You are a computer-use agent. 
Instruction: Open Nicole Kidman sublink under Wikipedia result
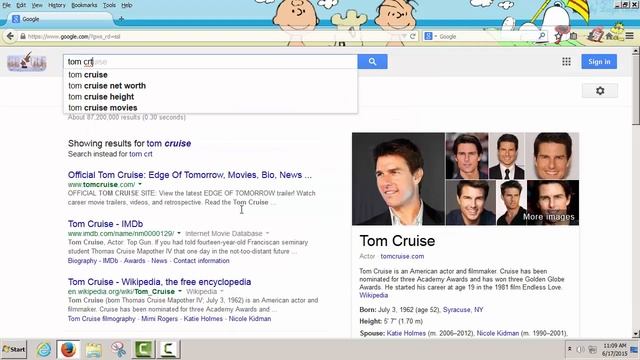pos(250,319)
